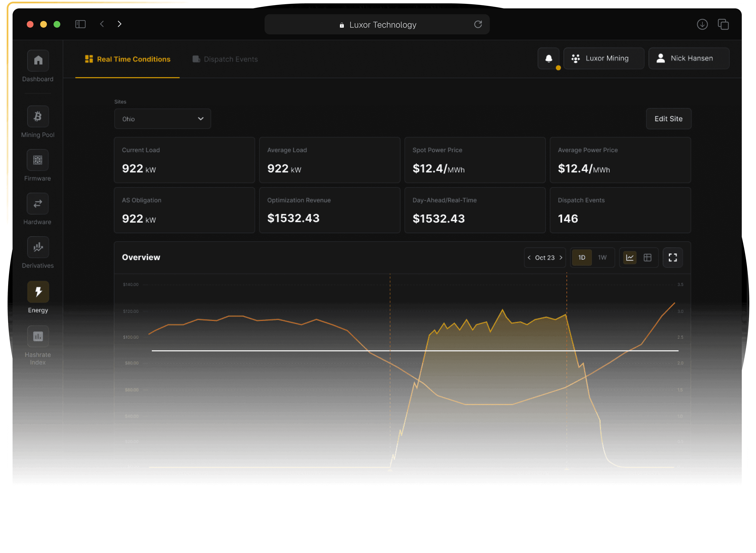
Task: Click the notification bell icon
Action: 548,58
